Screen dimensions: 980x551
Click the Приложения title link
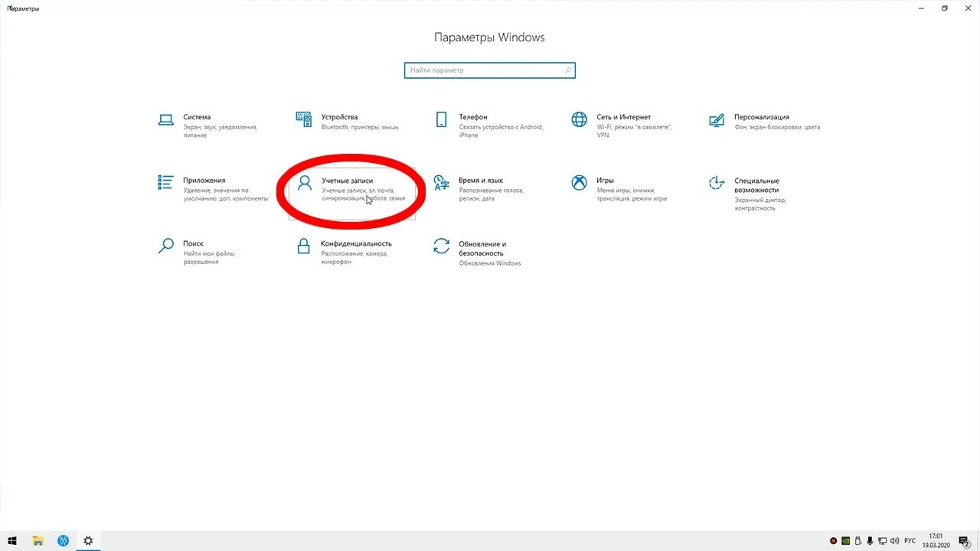[x=204, y=181]
